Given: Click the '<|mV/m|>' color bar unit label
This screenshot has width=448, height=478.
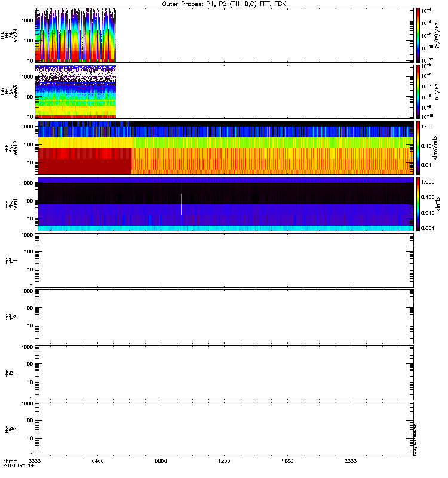Looking at the screenshot, I should [x=435, y=148].
